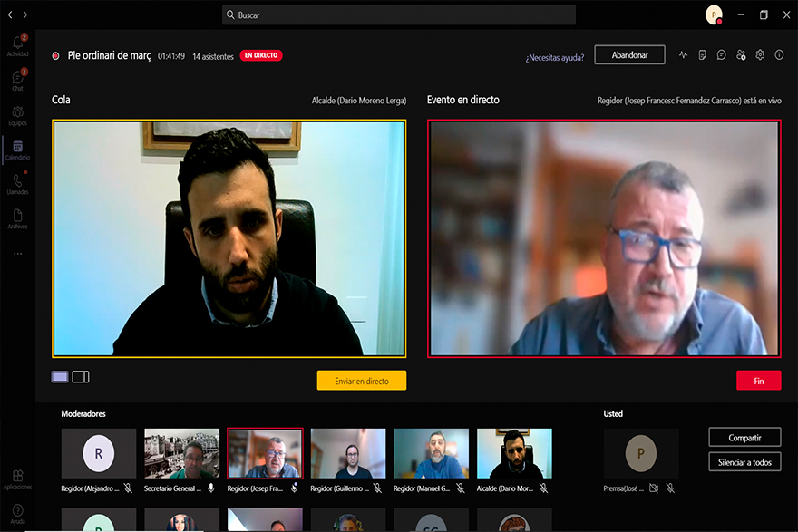Open device settings gear icon
Screen dimensions: 798x532
[x=760, y=55]
